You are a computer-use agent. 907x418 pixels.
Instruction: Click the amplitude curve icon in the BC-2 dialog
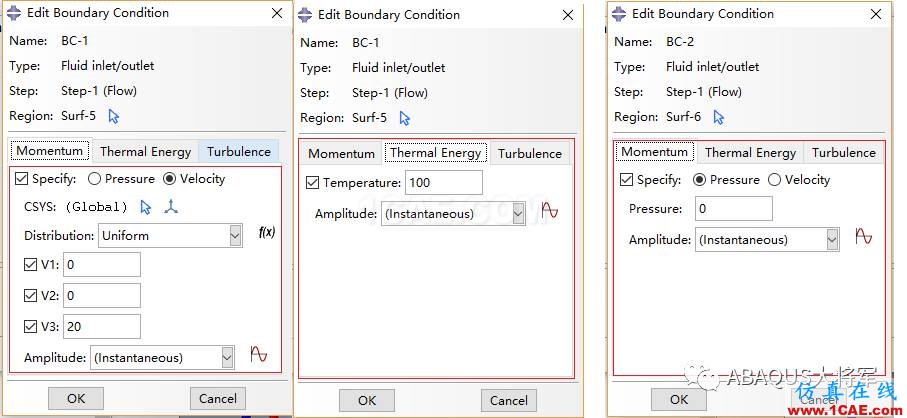pyautogui.click(x=864, y=237)
